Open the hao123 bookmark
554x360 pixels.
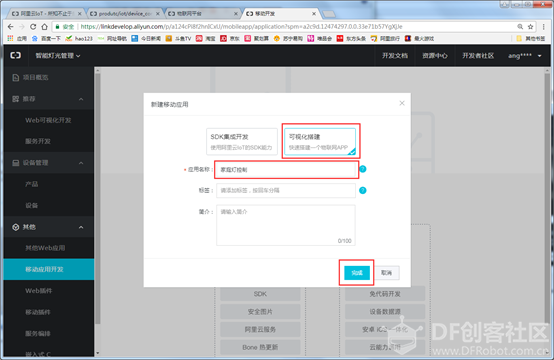79,38
